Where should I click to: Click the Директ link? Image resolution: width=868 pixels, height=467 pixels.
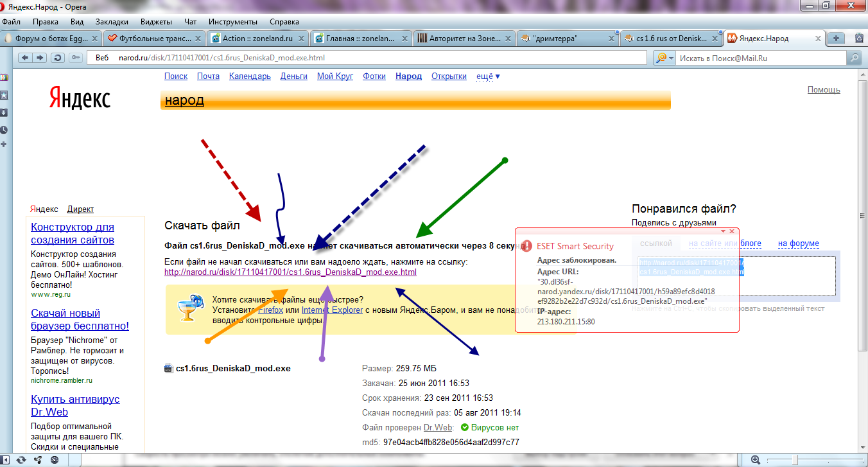[x=80, y=209]
